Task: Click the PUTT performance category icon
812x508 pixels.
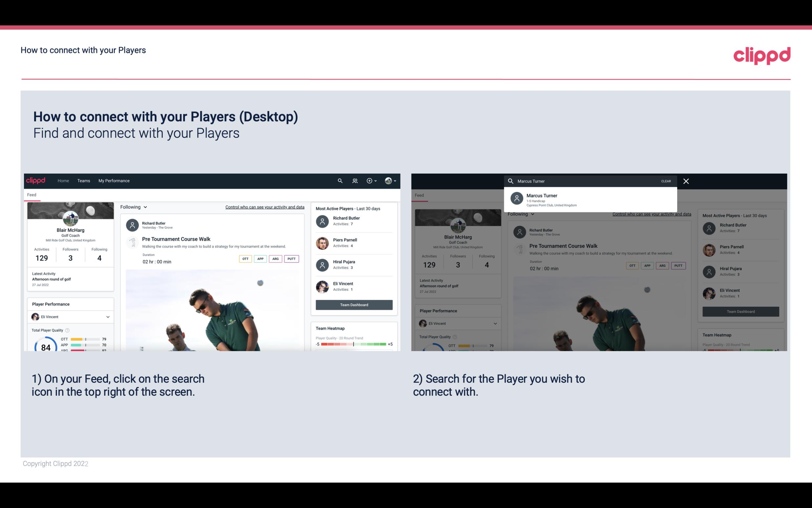Action: click(x=292, y=259)
